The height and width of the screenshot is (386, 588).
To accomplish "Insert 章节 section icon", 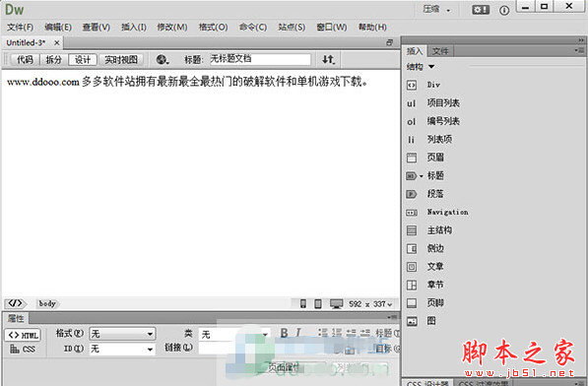I will point(412,285).
